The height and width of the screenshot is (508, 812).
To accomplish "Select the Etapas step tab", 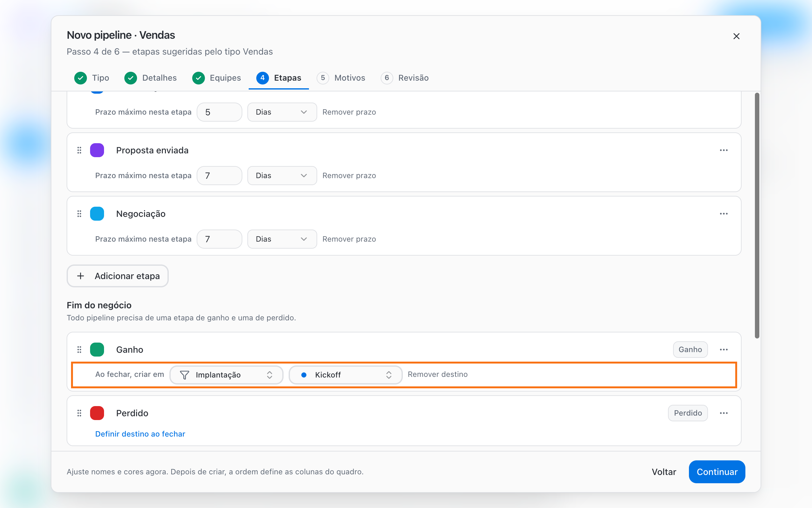I will click(278, 78).
